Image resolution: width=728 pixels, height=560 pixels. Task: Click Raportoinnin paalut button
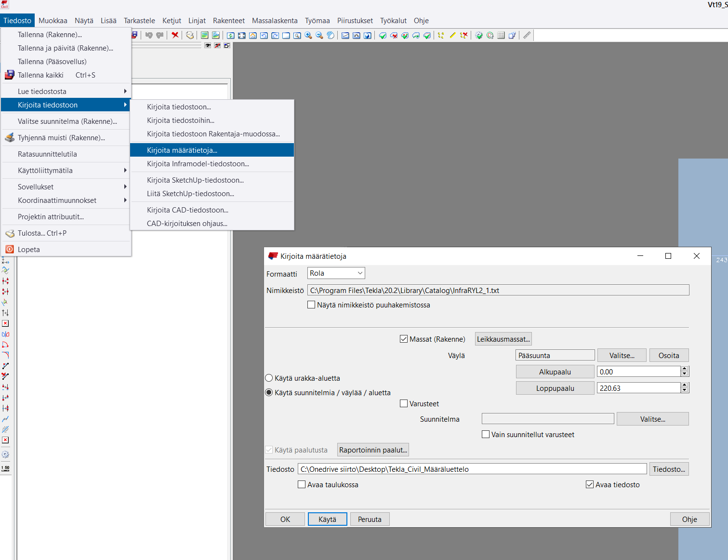(x=373, y=450)
